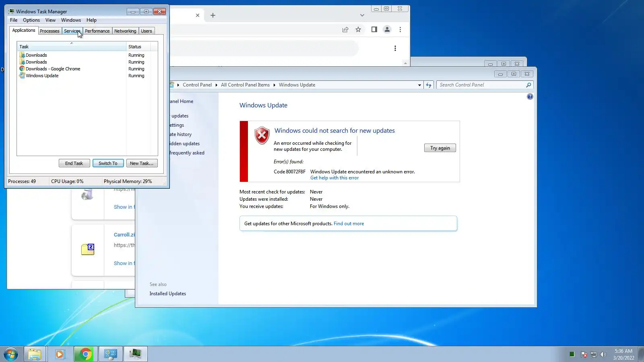This screenshot has width=644, height=362.
Task: Select the Control Panel taskbar button
Action: [x=110, y=354]
